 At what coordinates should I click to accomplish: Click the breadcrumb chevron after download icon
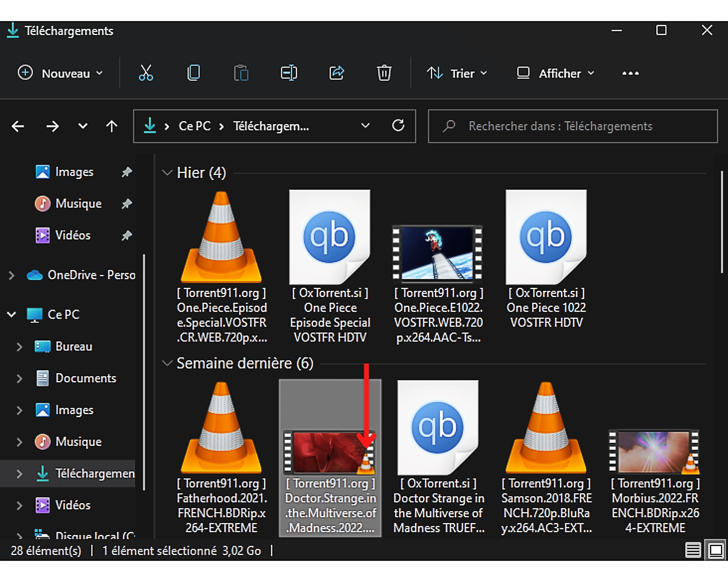tap(167, 126)
